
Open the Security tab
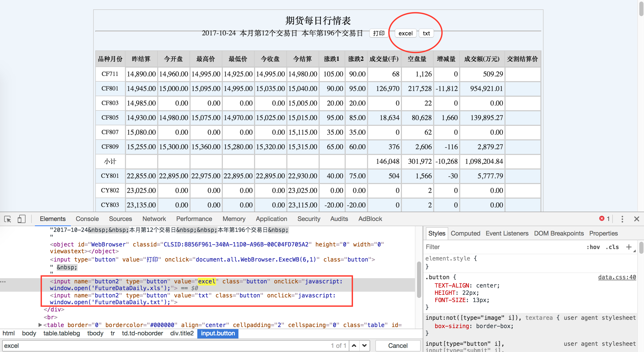point(309,219)
